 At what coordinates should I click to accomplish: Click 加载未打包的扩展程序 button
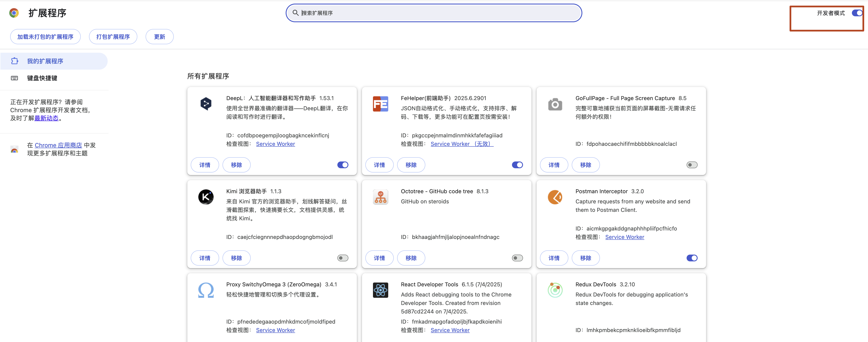click(45, 37)
